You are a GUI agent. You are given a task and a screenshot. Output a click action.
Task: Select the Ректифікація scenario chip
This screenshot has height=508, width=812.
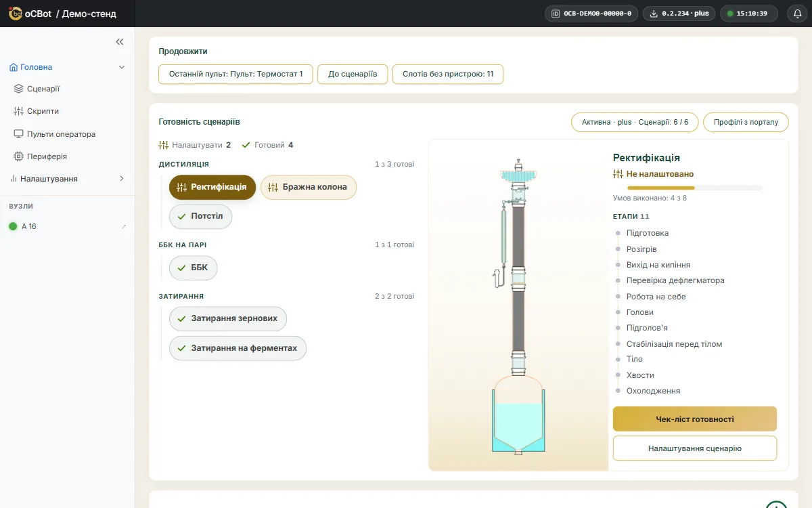tap(212, 188)
